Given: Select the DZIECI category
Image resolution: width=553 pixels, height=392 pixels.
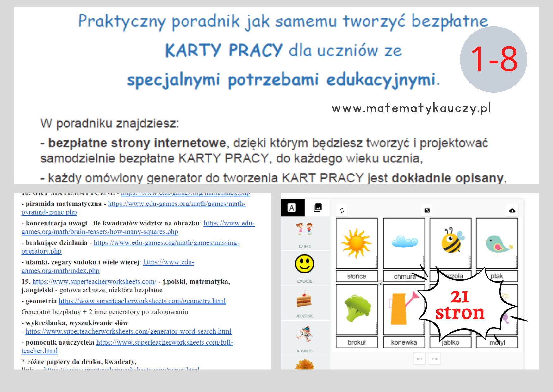Looking at the screenshot, I should (304, 234).
